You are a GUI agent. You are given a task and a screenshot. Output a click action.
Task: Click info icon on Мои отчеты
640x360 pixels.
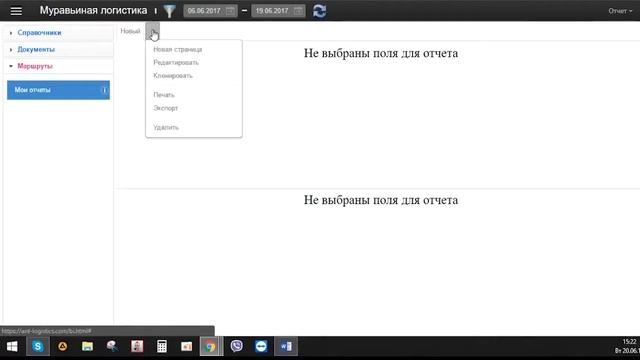point(104,90)
